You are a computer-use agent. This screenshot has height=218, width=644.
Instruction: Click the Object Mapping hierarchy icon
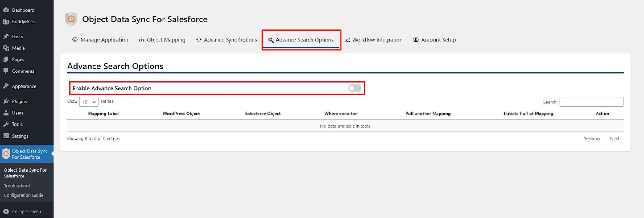(141, 40)
